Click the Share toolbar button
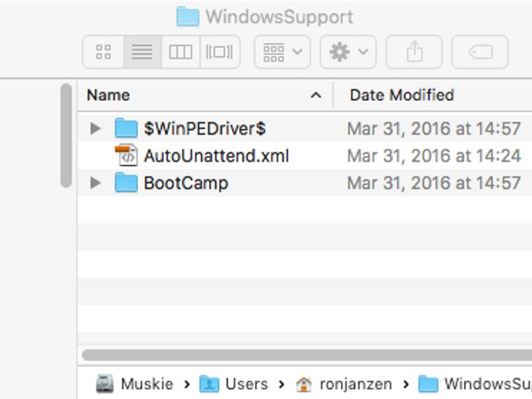This screenshot has width=532, height=399. (415, 52)
